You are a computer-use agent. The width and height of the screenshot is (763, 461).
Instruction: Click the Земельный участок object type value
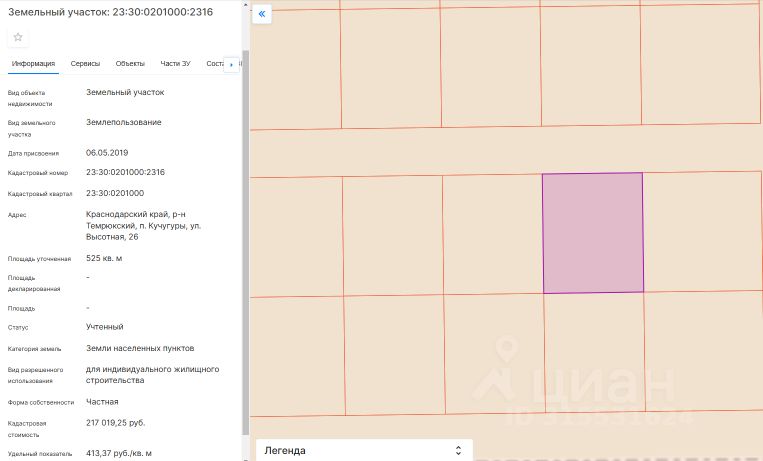coord(125,92)
